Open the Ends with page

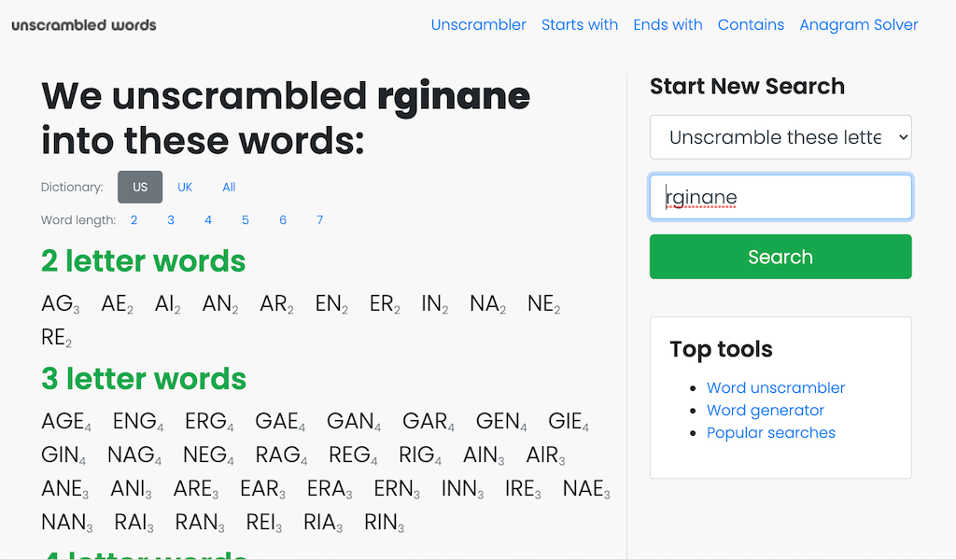point(668,25)
